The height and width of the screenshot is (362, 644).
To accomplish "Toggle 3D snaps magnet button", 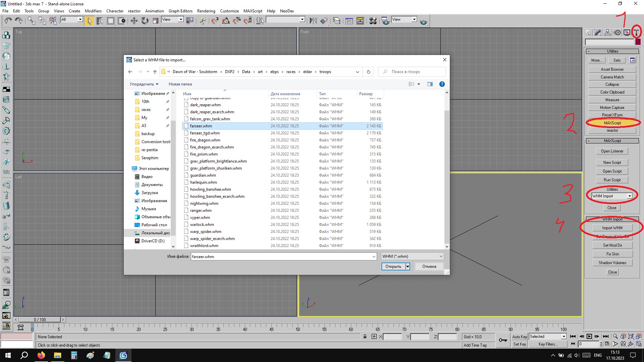I will tap(215, 21).
